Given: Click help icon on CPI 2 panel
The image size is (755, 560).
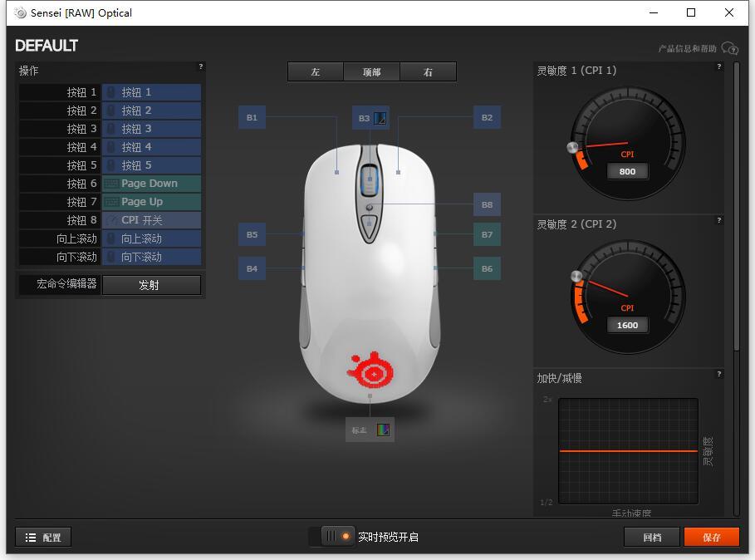Looking at the screenshot, I should tap(719, 220).
